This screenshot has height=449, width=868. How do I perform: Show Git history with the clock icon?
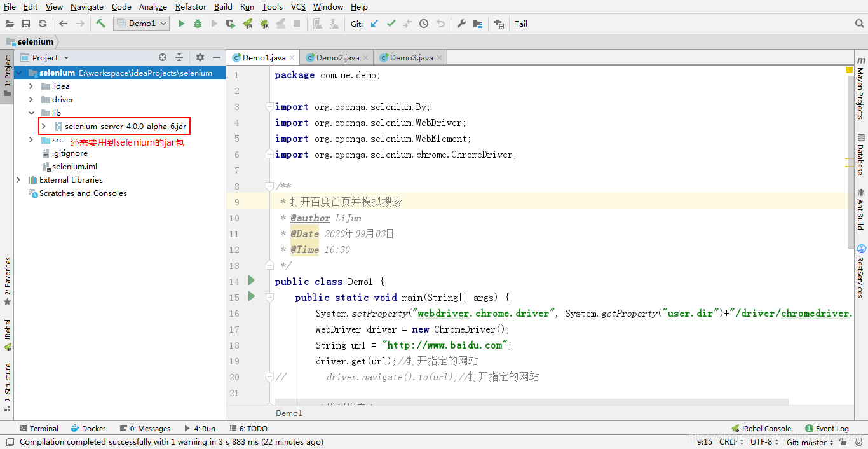[424, 24]
